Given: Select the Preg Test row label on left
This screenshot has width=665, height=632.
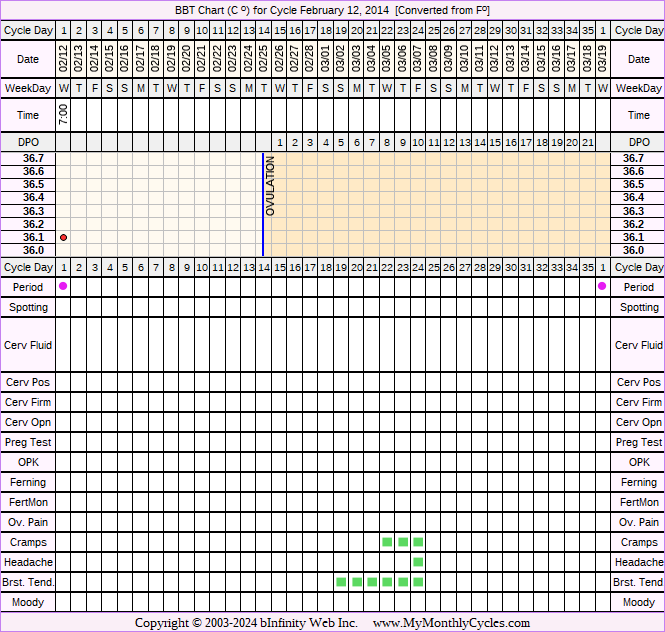Looking at the screenshot, I should pos(28,442).
